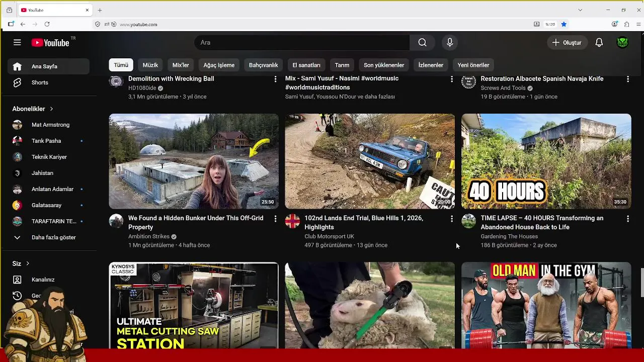This screenshot has height=362, width=644.
Task: Select the Müzik filter chip
Action: tap(150, 65)
